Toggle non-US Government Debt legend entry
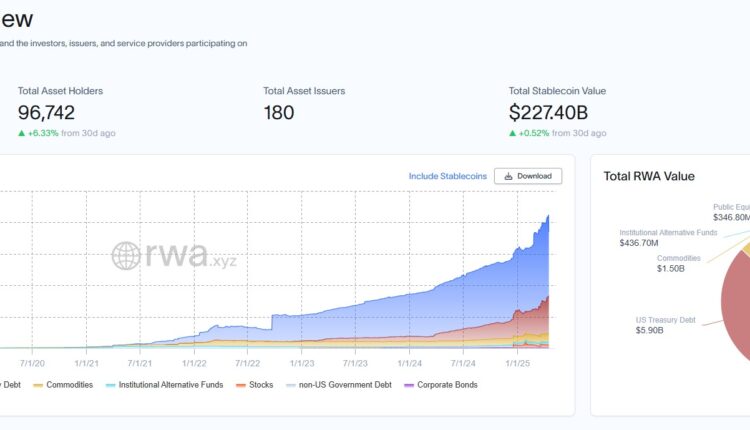This screenshot has height=430, width=750. (x=339, y=385)
